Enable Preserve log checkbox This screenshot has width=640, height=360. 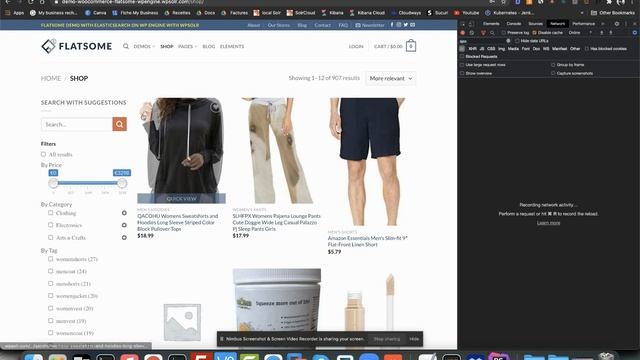[x=503, y=33]
